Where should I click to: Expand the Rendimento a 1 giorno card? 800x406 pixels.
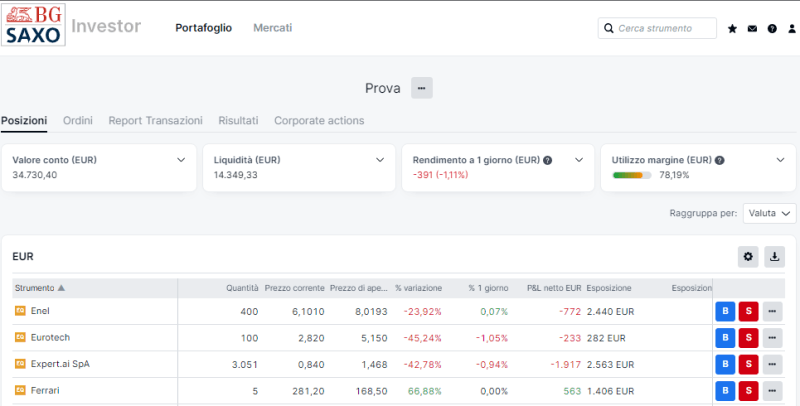pyautogui.click(x=579, y=160)
